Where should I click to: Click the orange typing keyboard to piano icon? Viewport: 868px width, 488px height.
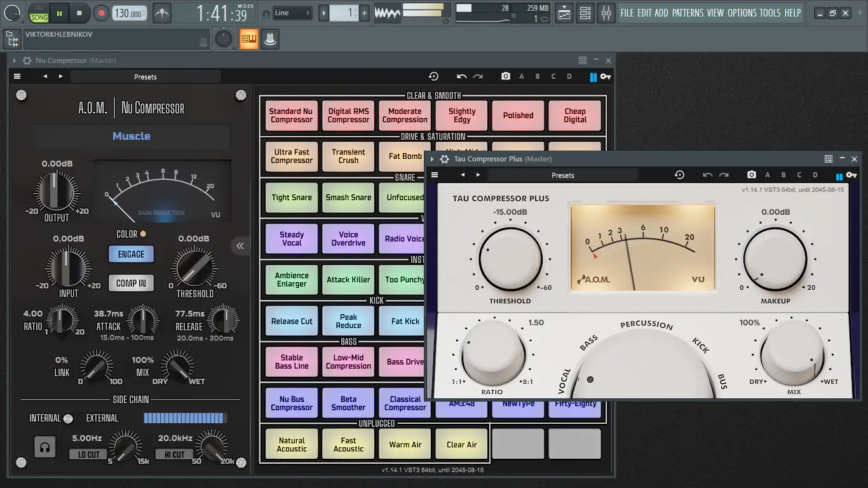249,39
